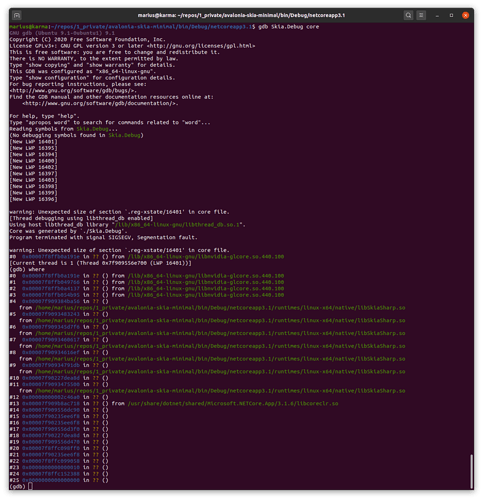Viewport: 483px width, 500px height.
Task: Open the terminal hamburger menu
Action: [x=421, y=15]
